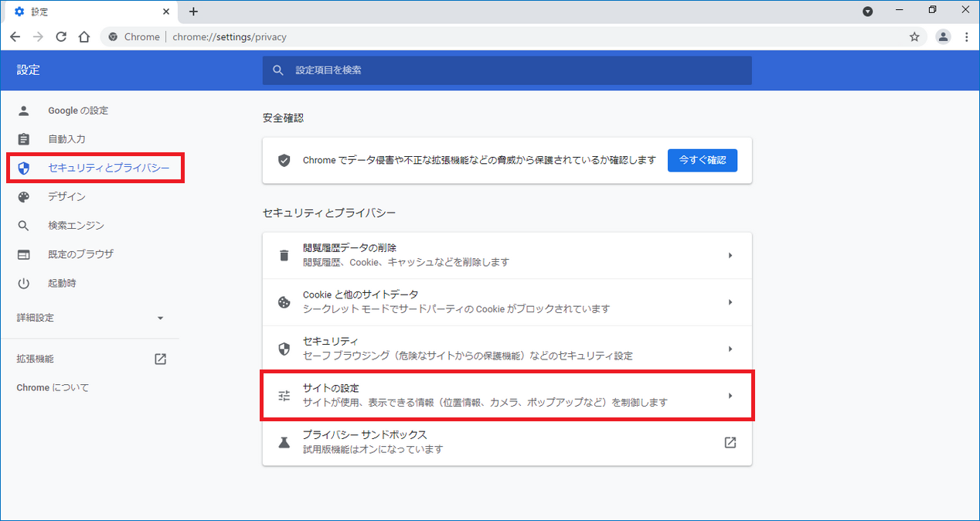Click the cookie icon in Cookie row

(x=284, y=302)
